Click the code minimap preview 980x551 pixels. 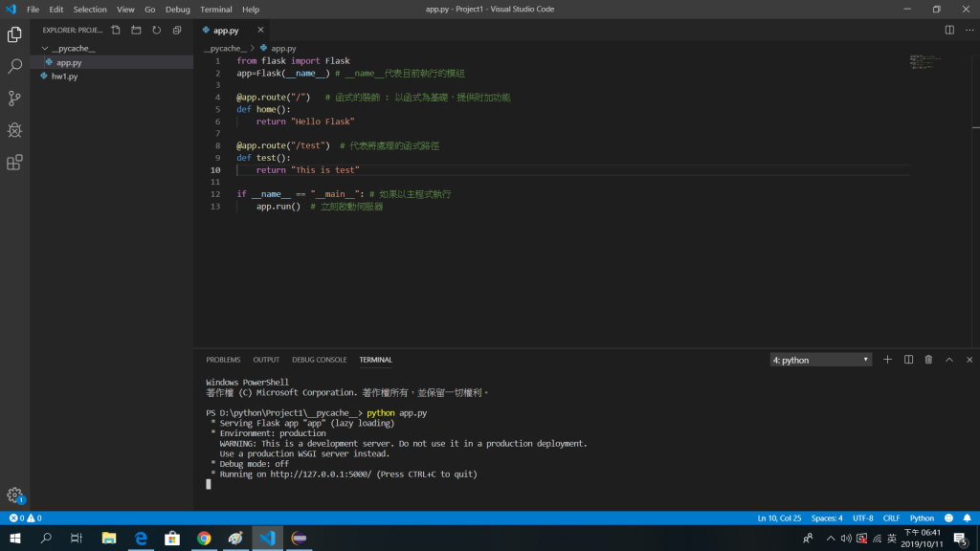point(925,61)
